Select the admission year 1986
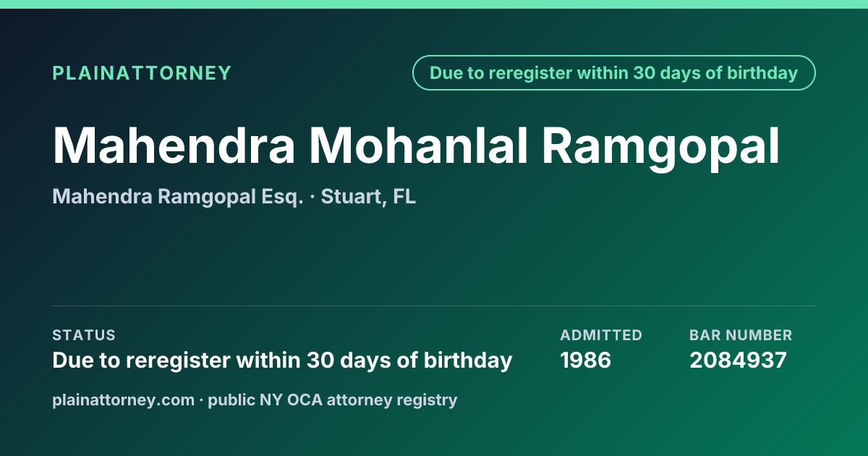Viewport: 868px width, 456px height. [586, 360]
